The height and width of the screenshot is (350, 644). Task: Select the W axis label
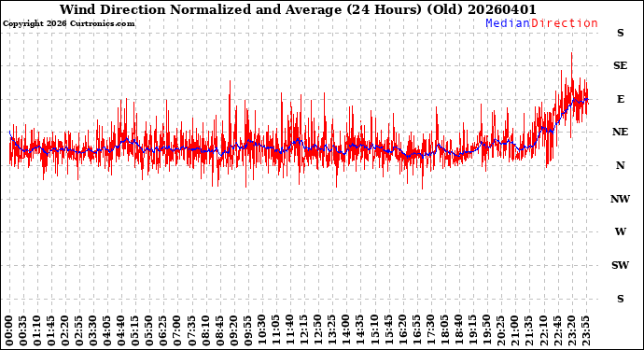(620, 231)
